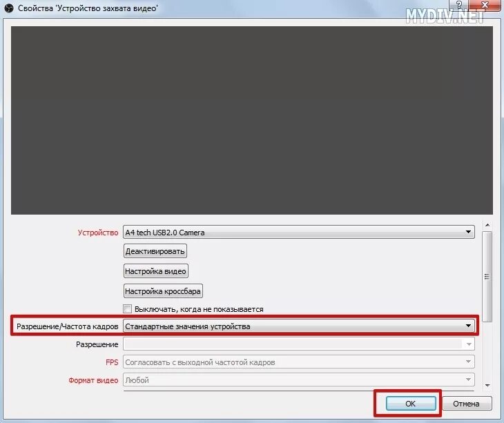Image resolution: width=504 pixels, height=423 pixels.
Task: Open the Устройство device dropdown
Action: click(x=299, y=233)
